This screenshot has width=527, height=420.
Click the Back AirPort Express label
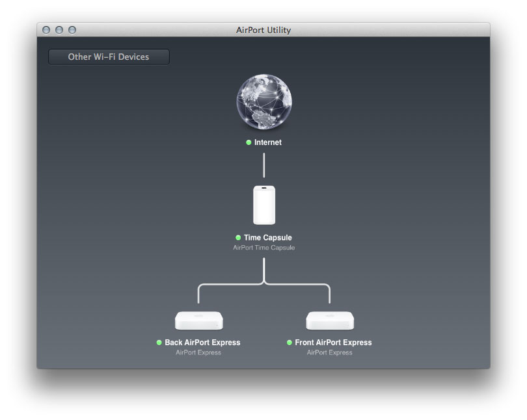click(x=202, y=343)
